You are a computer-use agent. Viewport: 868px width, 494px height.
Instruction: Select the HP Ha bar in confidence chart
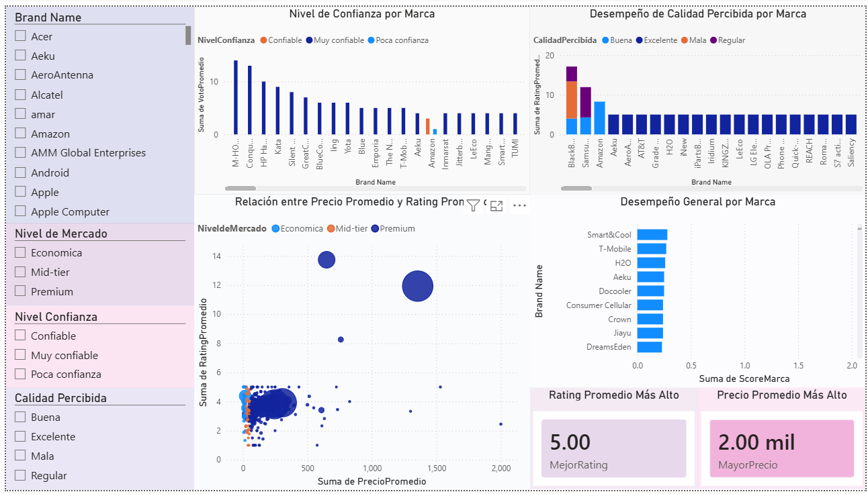[263, 108]
